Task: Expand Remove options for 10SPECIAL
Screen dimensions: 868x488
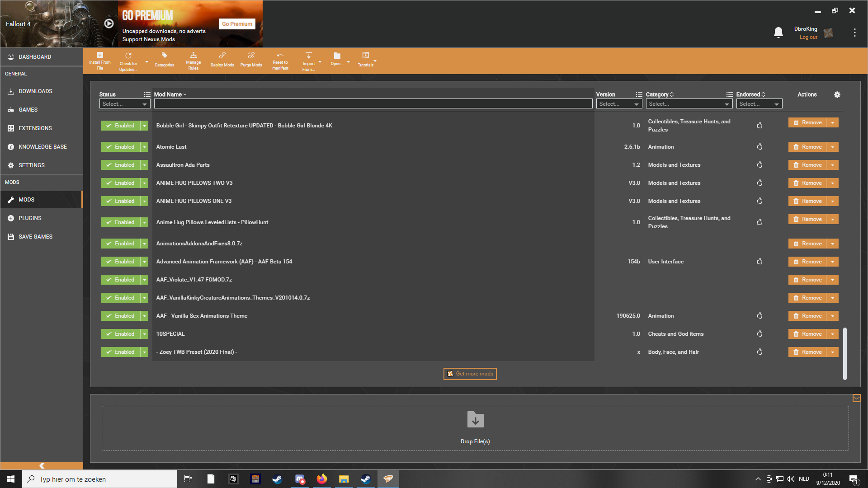Action: click(832, 334)
